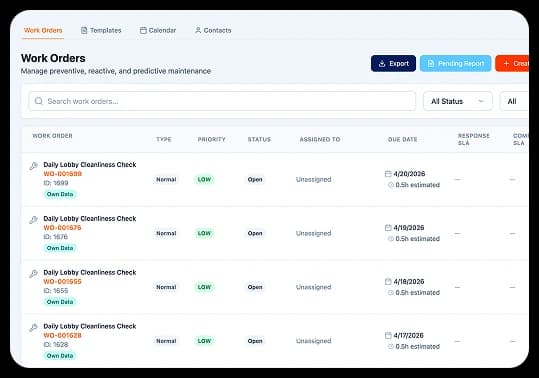Image resolution: width=539 pixels, height=378 pixels.
Task: Click the plus icon in Create button
Action: tap(506, 64)
